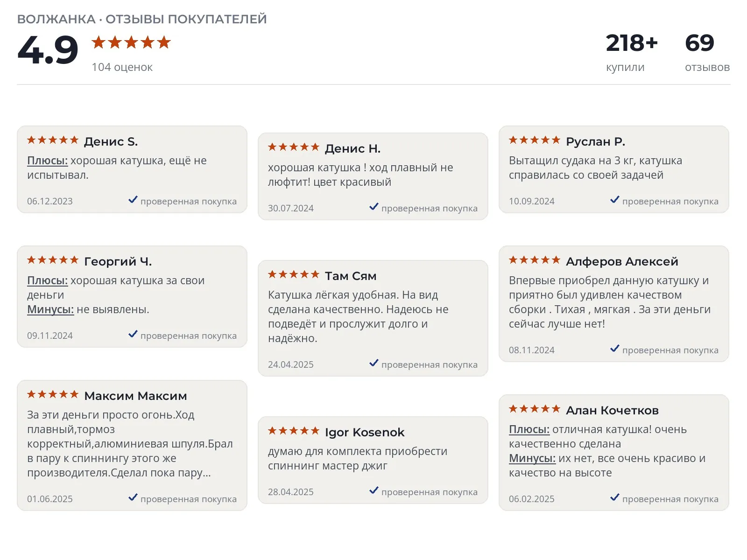
Task: Click Минусы label in Алан Кочетков review
Action: tap(532, 458)
